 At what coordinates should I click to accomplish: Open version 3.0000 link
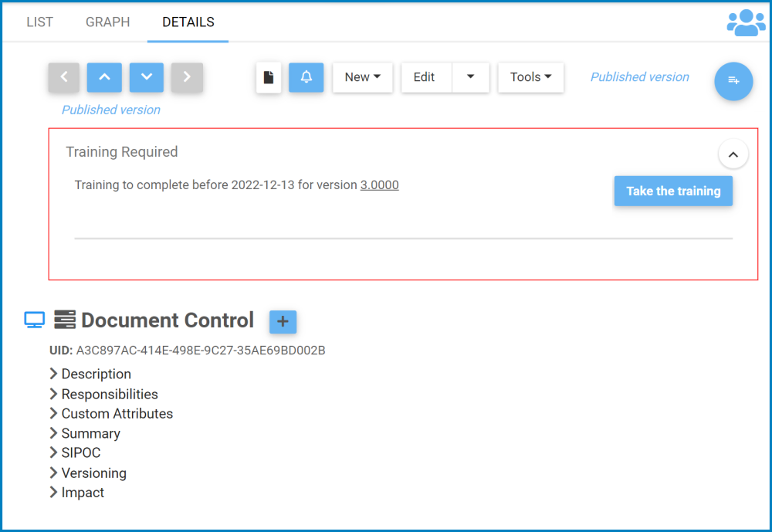(x=379, y=185)
